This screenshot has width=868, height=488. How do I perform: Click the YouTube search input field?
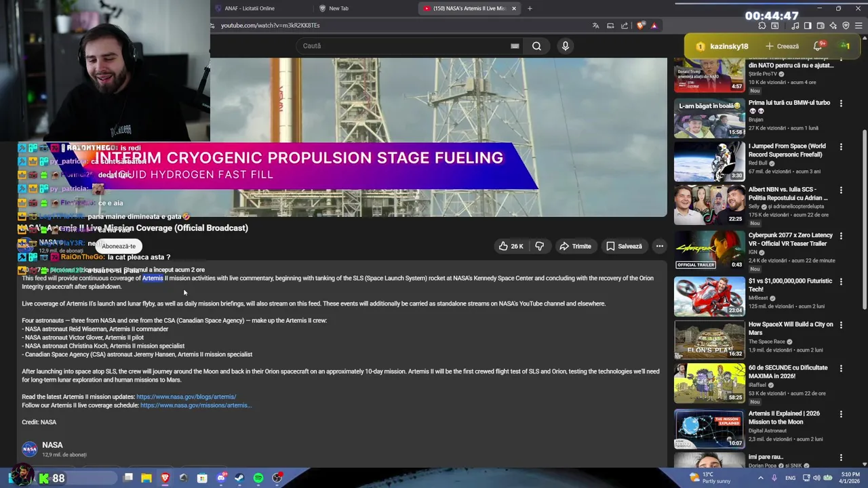[x=403, y=46]
